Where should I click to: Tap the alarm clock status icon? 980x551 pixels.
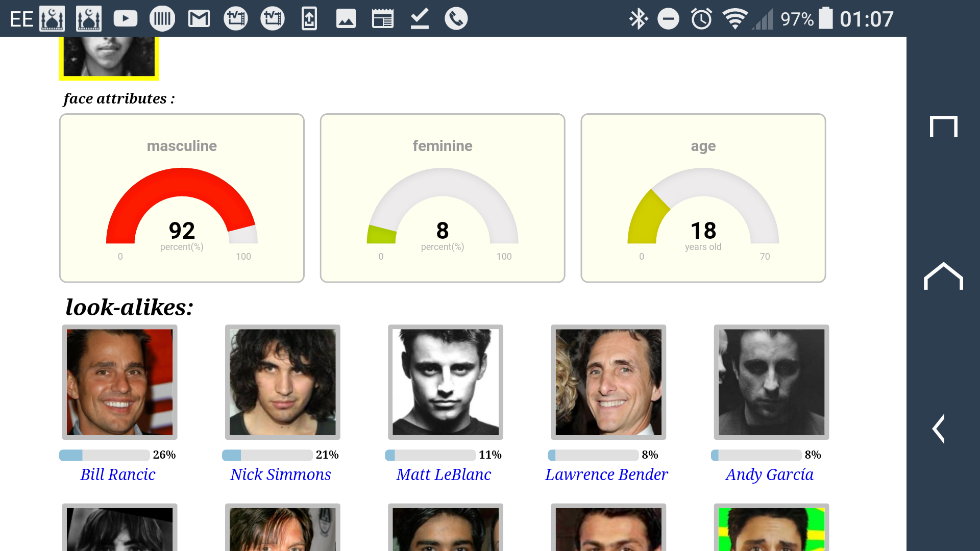click(x=701, y=19)
